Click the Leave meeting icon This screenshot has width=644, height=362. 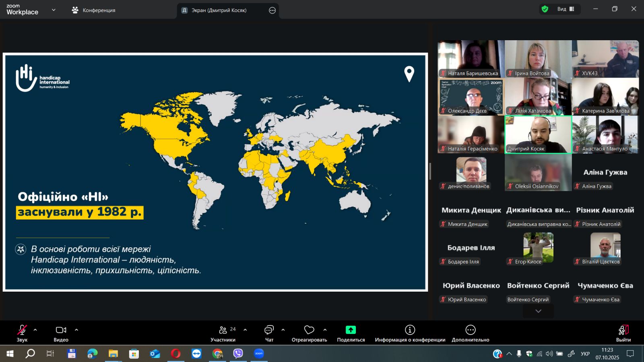click(x=623, y=330)
